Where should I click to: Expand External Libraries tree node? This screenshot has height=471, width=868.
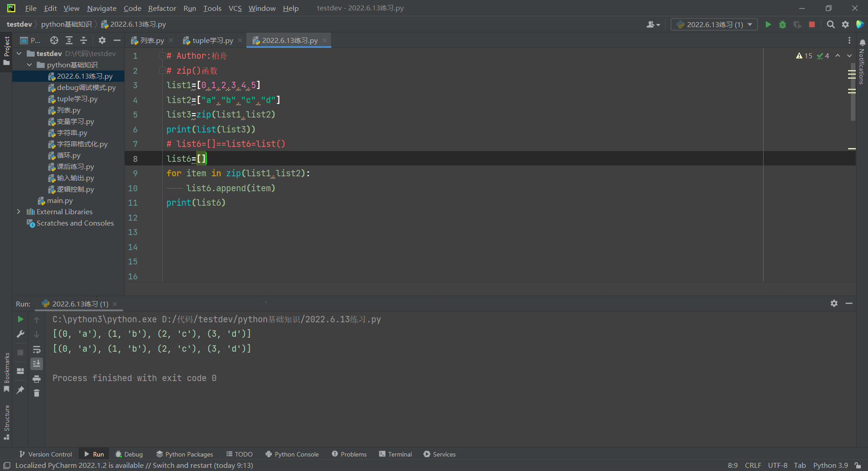click(x=19, y=212)
